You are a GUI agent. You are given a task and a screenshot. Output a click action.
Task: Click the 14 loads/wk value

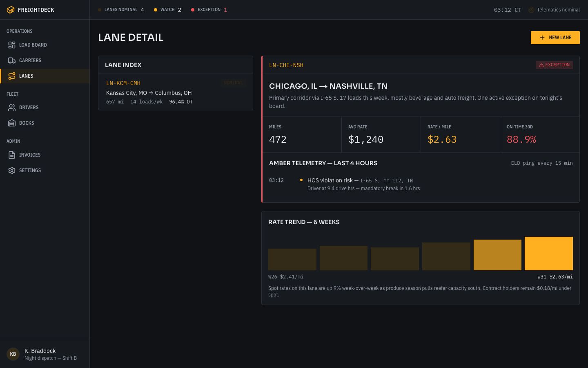tap(146, 102)
